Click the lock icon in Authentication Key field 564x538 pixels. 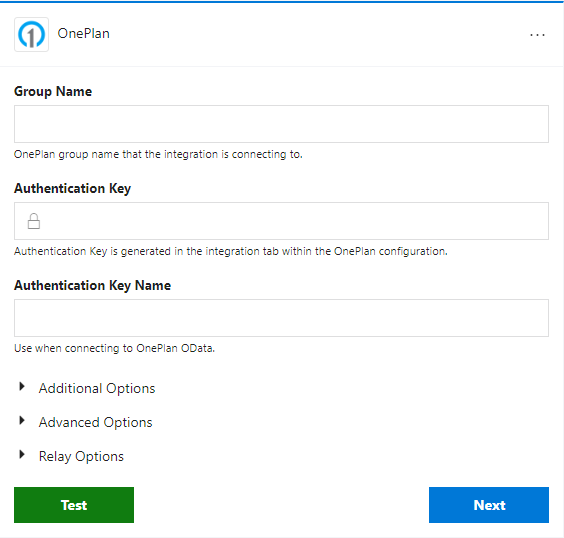(34, 221)
